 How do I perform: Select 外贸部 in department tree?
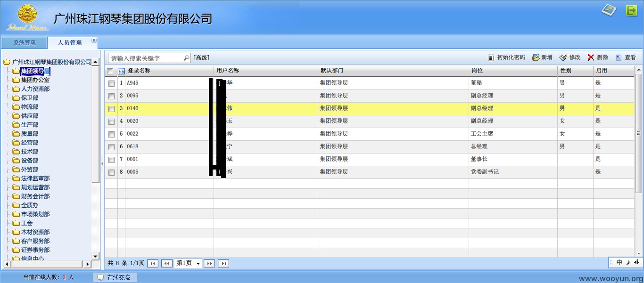pyautogui.click(x=30, y=170)
